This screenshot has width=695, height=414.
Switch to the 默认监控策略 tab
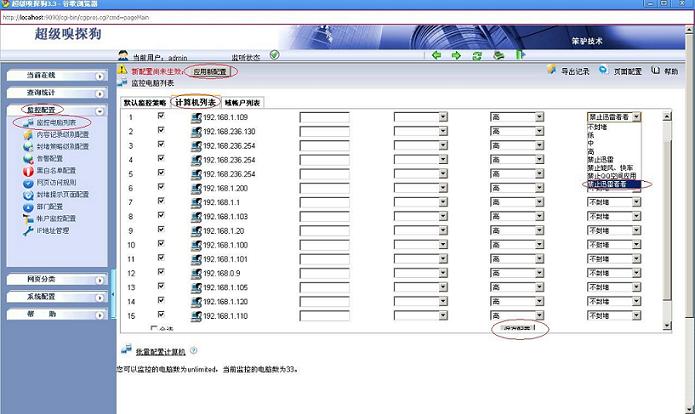(x=144, y=102)
